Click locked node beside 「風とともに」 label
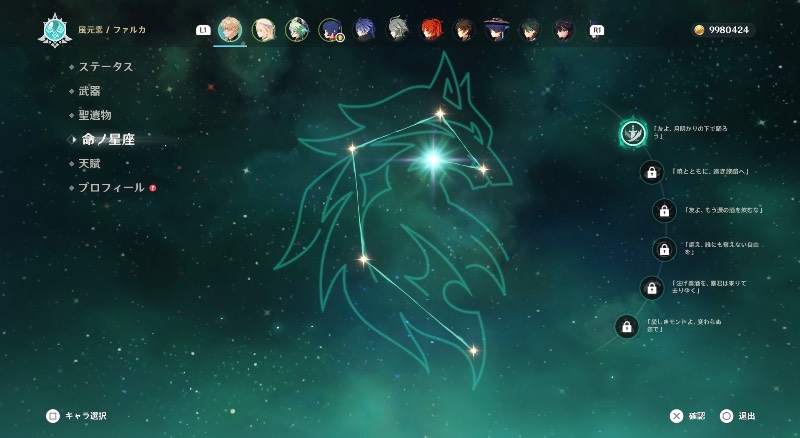Viewport: 800px width, 438px height. click(652, 172)
